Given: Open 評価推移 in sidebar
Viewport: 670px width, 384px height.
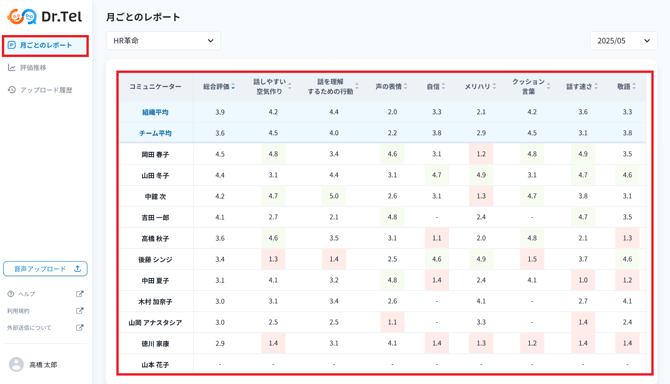Looking at the screenshot, I should tap(33, 67).
